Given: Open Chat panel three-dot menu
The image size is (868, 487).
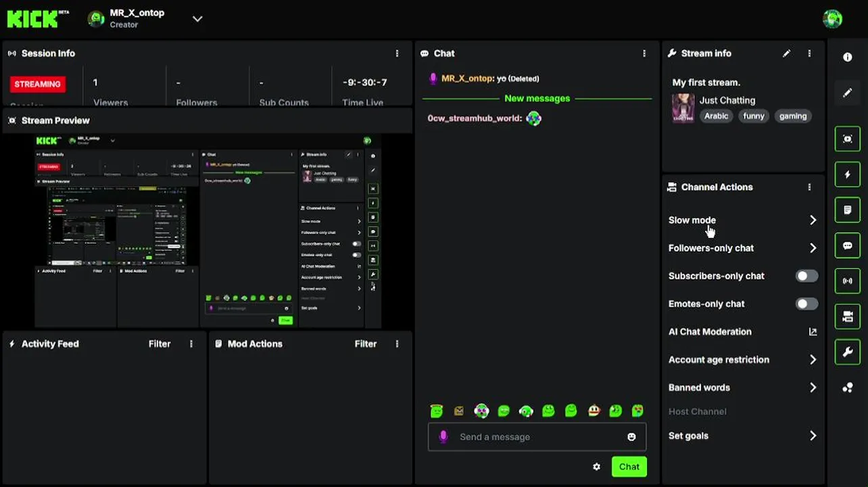Looking at the screenshot, I should coord(644,53).
